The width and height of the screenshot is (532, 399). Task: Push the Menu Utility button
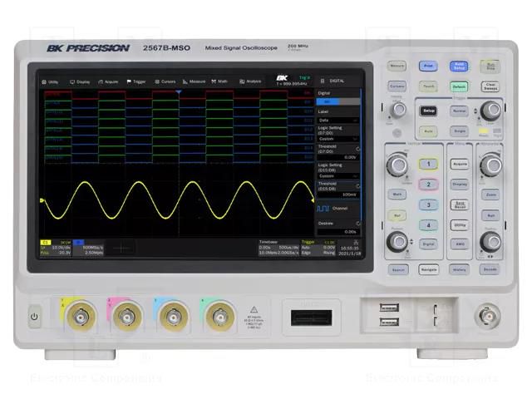pyautogui.click(x=460, y=225)
